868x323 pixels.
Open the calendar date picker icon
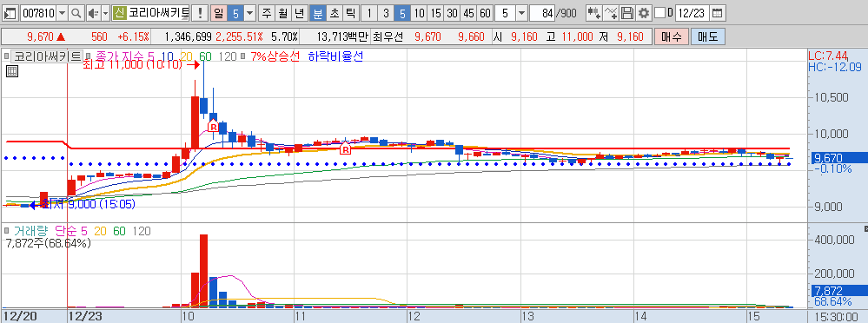point(717,13)
